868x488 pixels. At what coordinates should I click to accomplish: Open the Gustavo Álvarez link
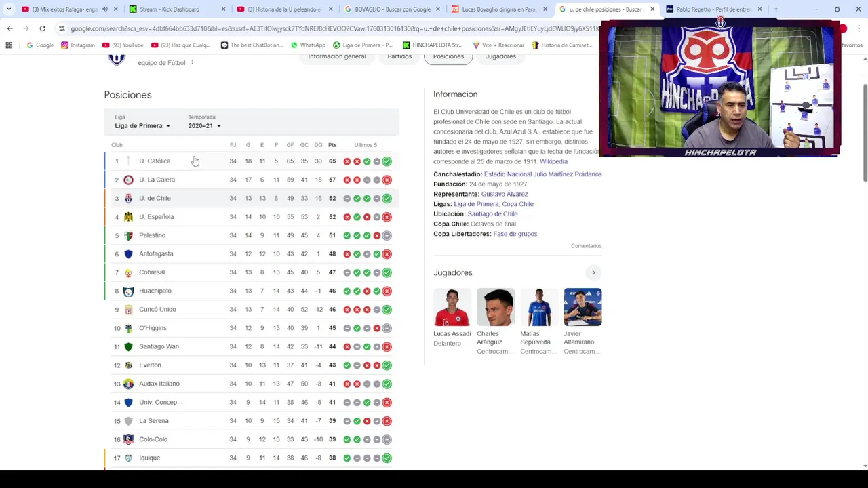(505, 194)
